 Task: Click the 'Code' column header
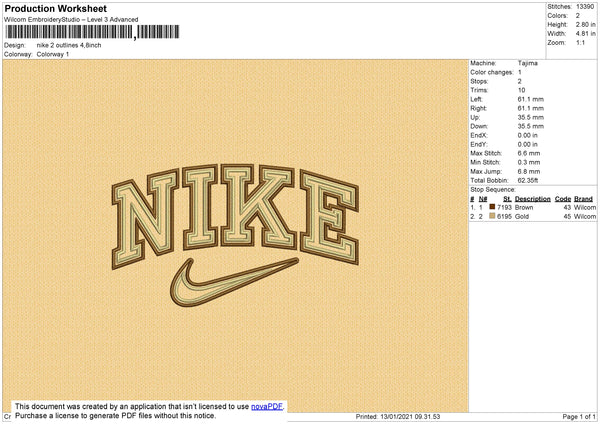563,199
